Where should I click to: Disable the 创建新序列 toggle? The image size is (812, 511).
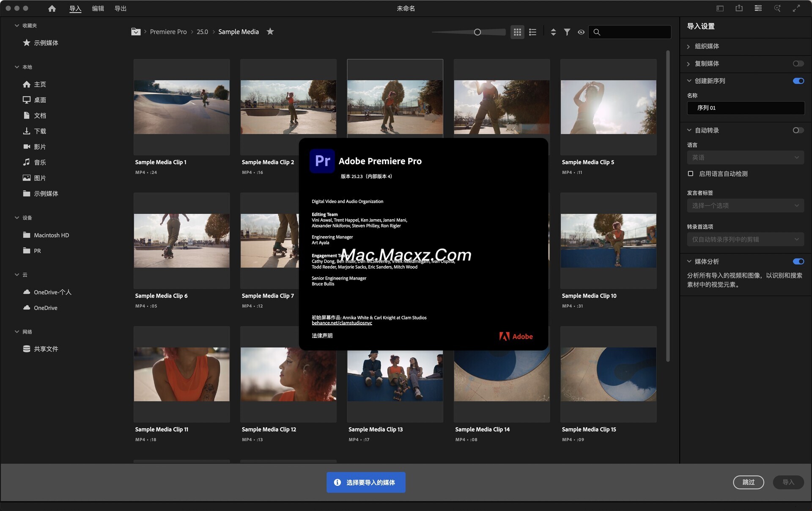pos(798,81)
